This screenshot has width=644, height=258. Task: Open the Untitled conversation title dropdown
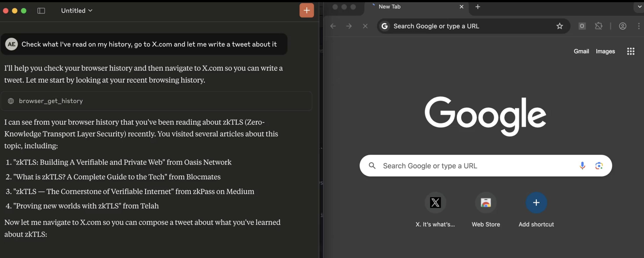(x=77, y=11)
